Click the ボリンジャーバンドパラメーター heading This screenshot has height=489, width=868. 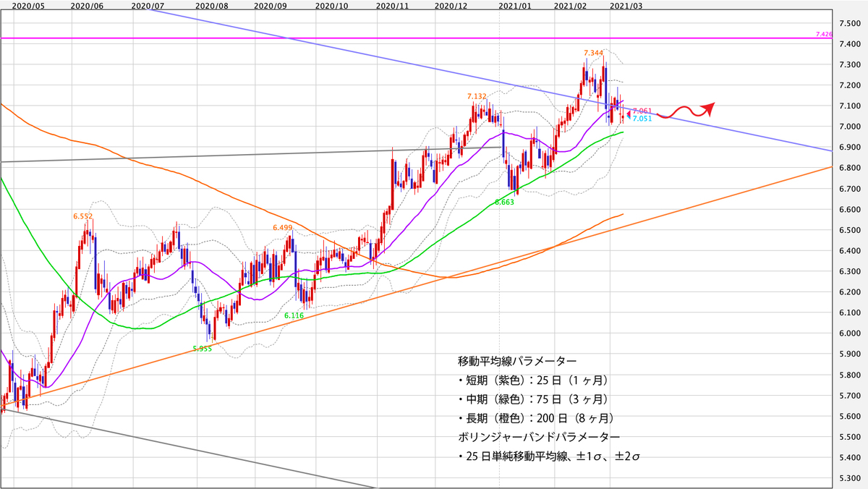point(539,437)
